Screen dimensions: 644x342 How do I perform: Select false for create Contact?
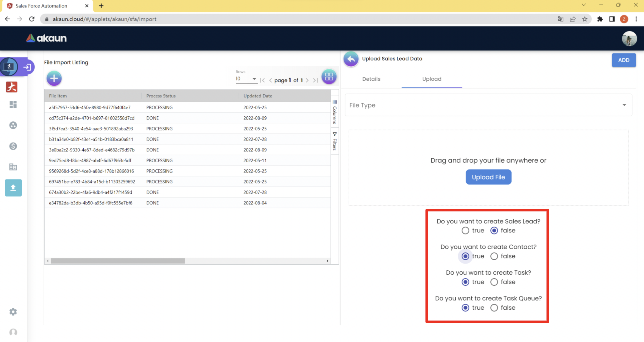[x=494, y=256]
